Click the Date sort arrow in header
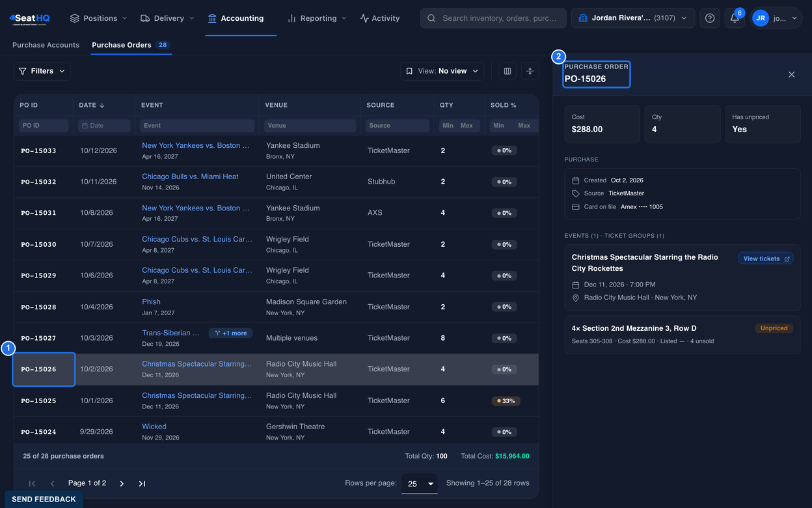Viewport: 812px width, 508px height. [102, 105]
